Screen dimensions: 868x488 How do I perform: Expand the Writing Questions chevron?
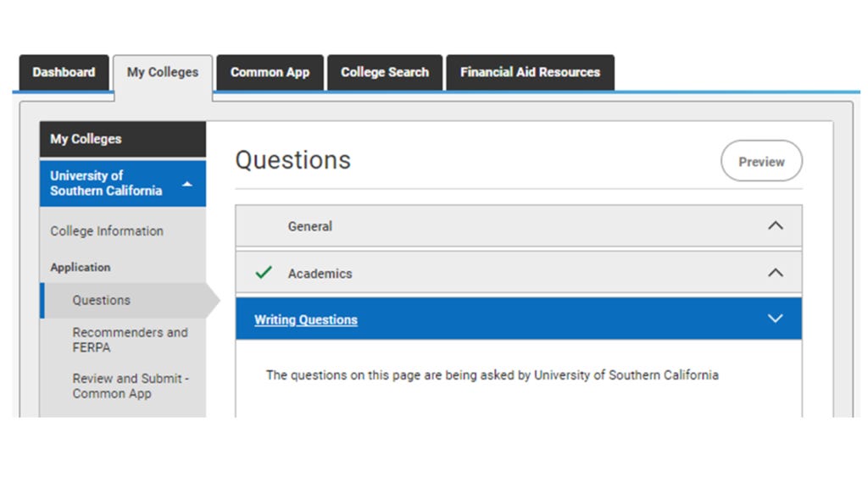point(774,319)
